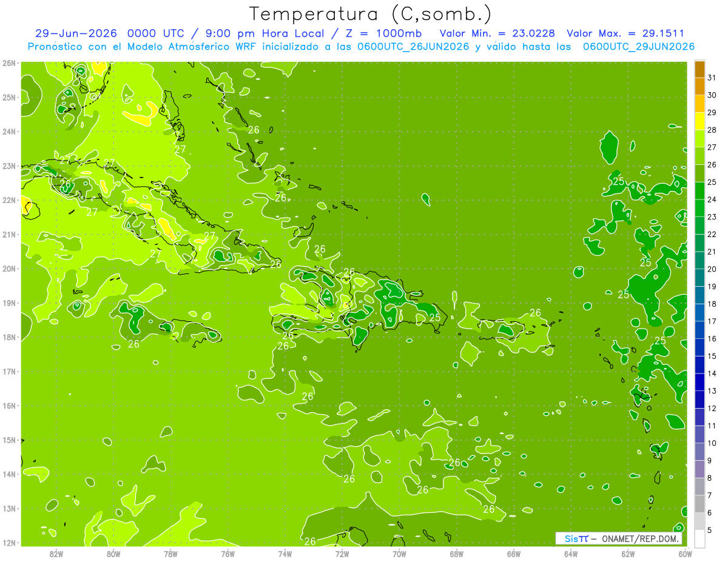Click the purple swatch between 8 and 9
Screen dimensions: 728x562
699,469
